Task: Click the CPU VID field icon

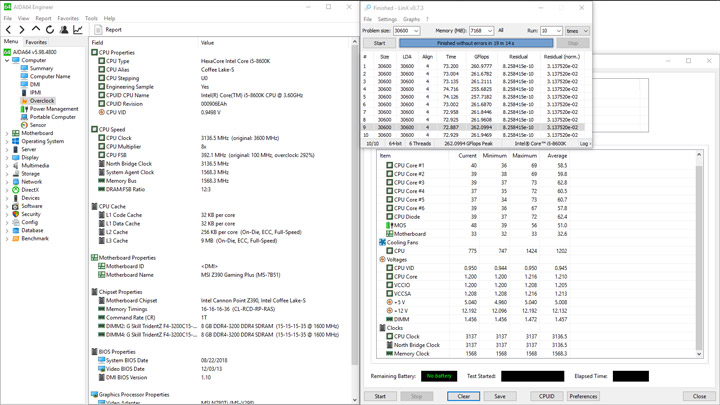Action: 101,112
